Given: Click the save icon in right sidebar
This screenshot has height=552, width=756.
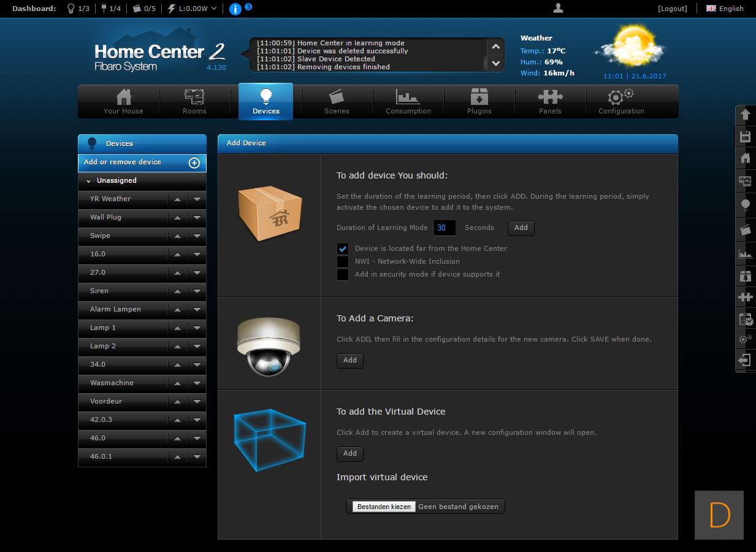Looking at the screenshot, I should pyautogui.click(x=746, y=136).
